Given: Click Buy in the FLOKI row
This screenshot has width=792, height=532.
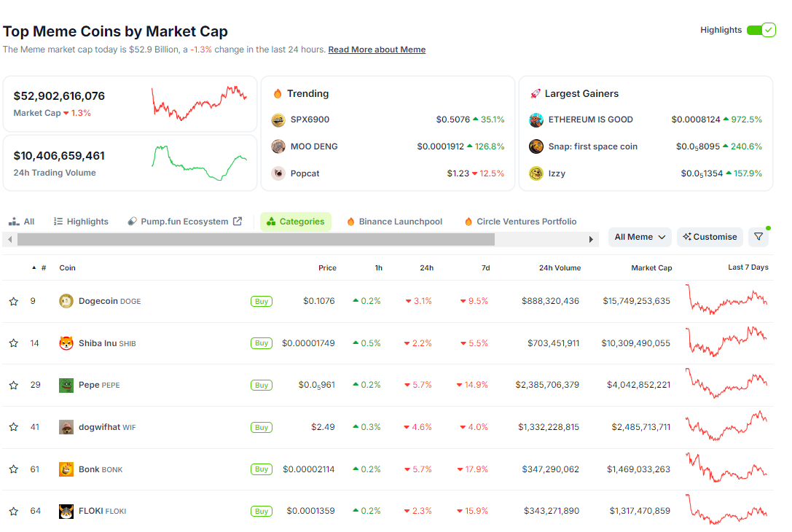Looking at the screenshot, I should click(261, 512).
